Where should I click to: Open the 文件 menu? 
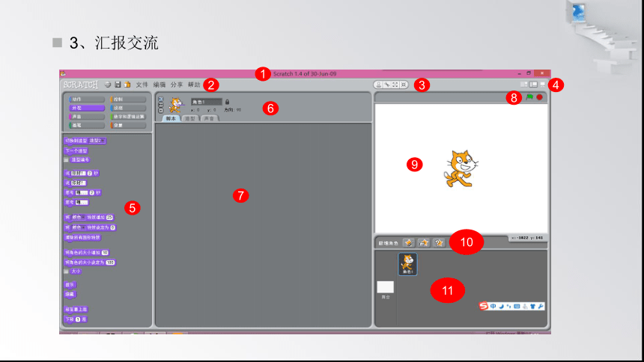pos(142,85)
